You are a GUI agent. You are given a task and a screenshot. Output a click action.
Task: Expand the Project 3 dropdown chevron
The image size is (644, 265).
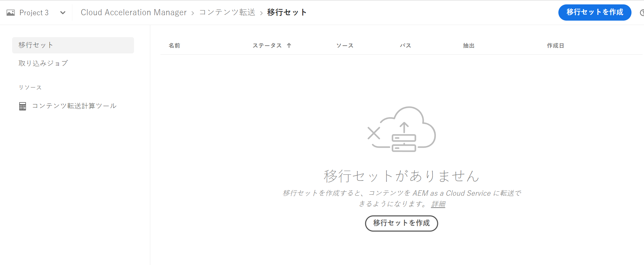pos(63,13)
